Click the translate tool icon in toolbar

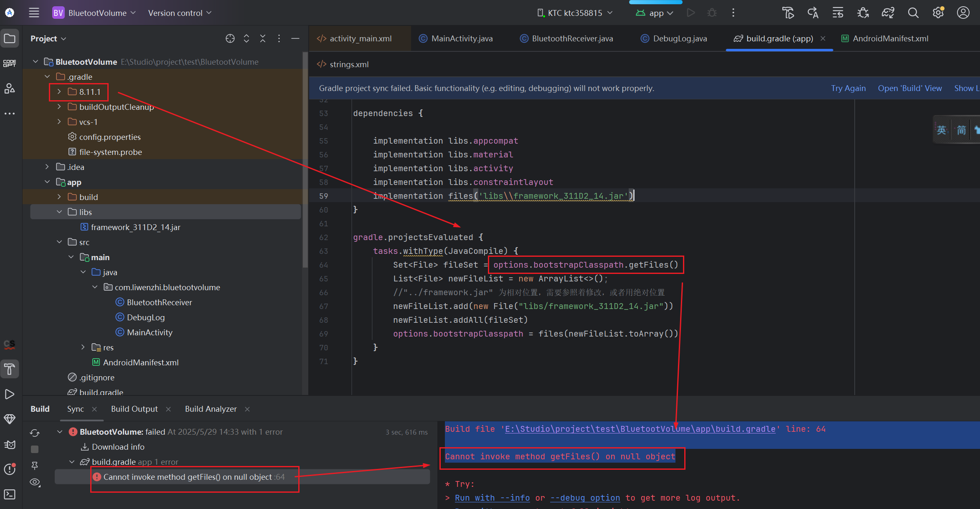point(812,13)
